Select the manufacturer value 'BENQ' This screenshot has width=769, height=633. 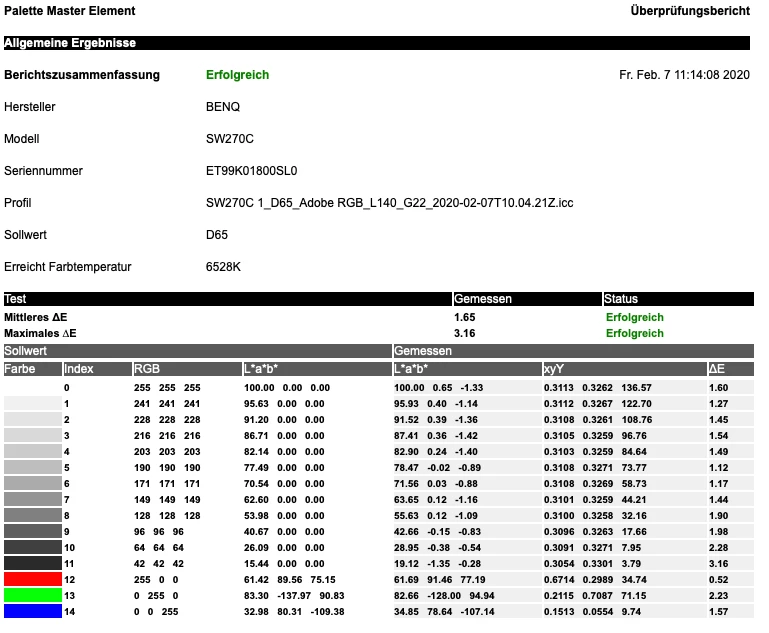coord(223,106)
